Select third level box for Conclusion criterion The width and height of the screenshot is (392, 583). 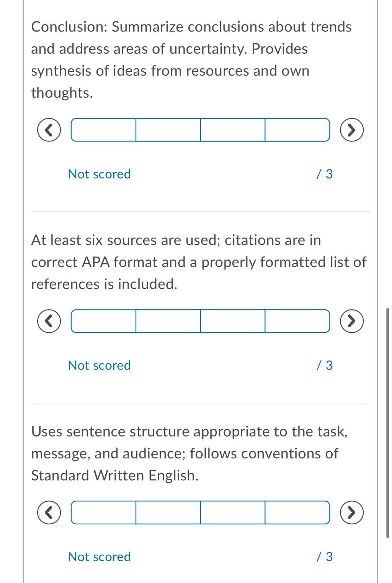[233, 130]
